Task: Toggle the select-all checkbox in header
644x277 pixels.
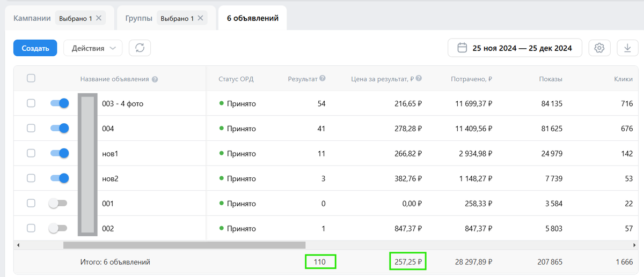Action: coord(31,78)
